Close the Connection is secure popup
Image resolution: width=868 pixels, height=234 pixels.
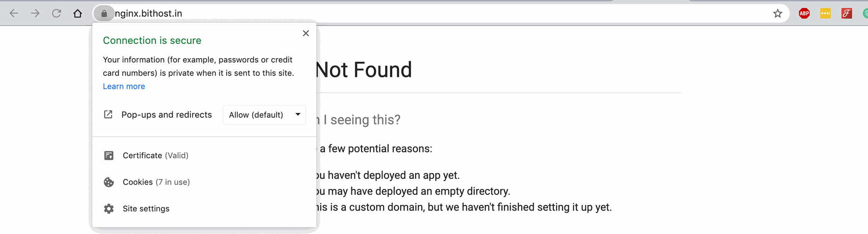point(306,33)
